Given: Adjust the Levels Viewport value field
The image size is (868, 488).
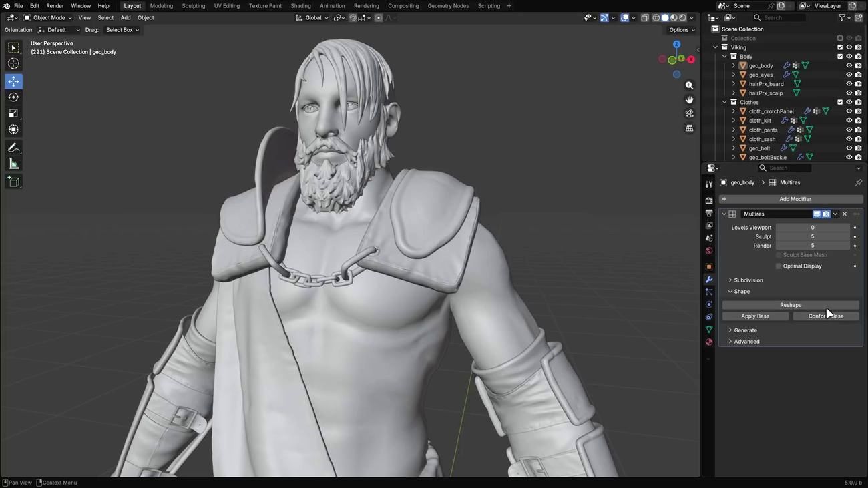Looking at the screenshot, I should pyautogui.click(x=812, y=228).
